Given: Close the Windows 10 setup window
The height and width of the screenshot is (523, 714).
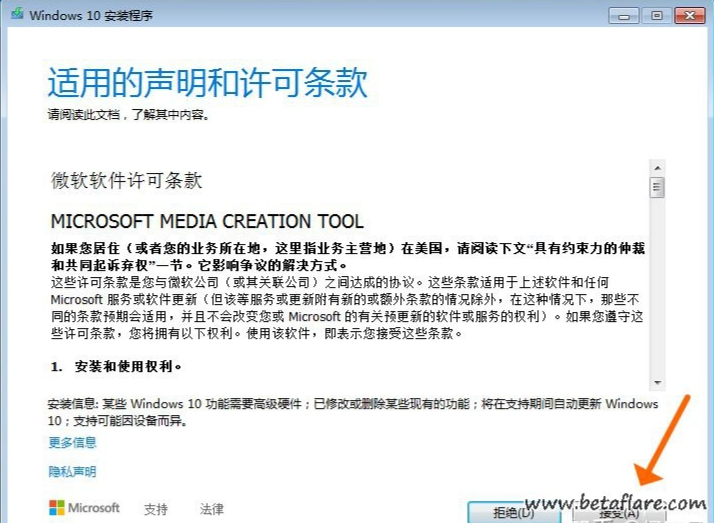Looking at the screenshot, I should 690,16.
